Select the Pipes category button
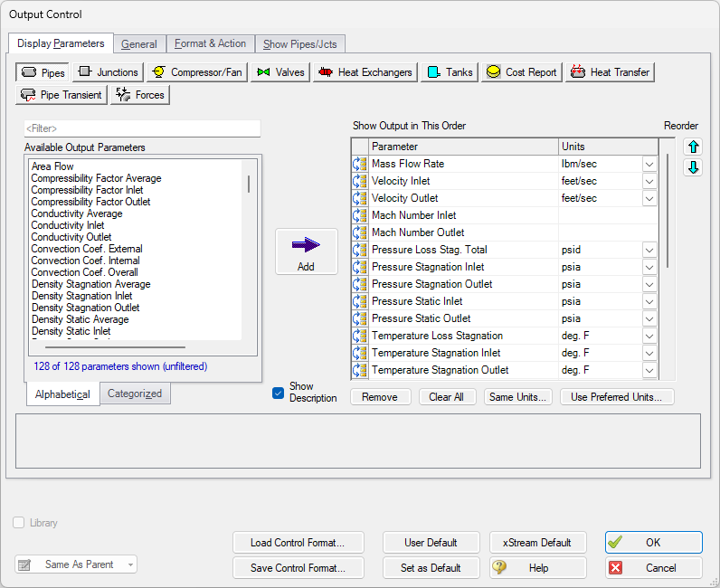This screenshot has height=588, width=720. [x=43, y=72]
